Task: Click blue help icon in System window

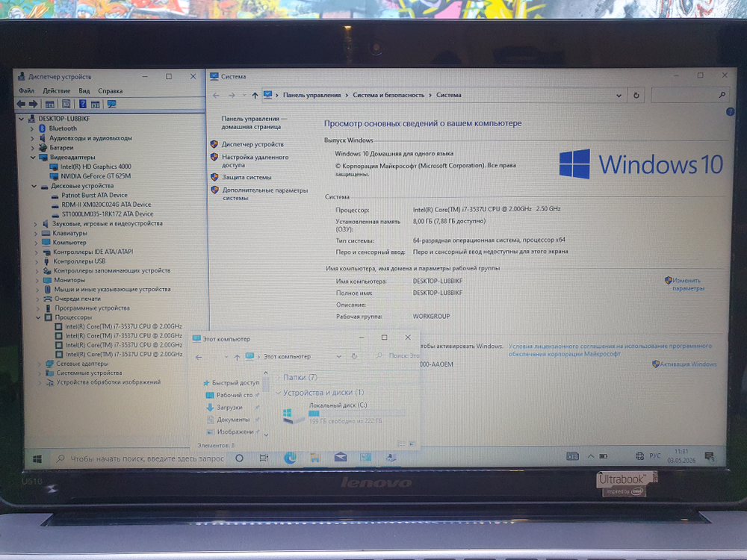Action: pos(730,112)
